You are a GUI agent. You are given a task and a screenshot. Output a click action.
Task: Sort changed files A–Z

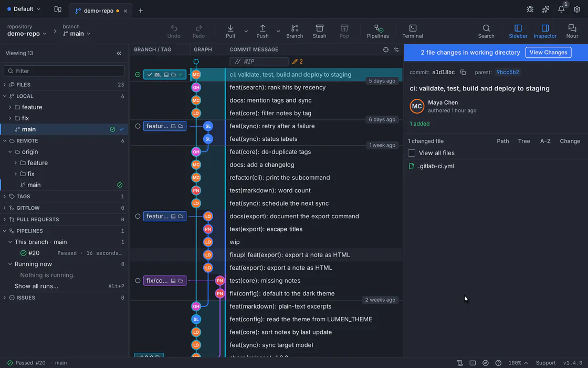point(545,141)
